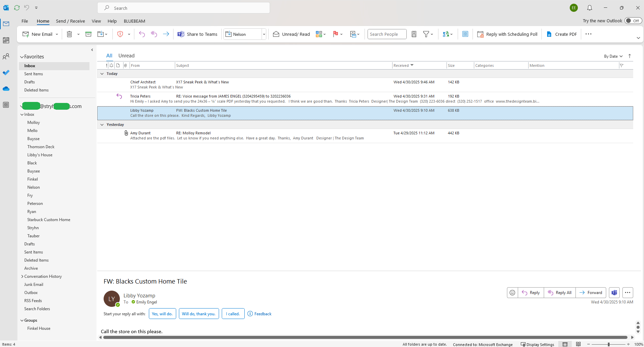Toggle Unread/Read status

(x=292, y=34)
